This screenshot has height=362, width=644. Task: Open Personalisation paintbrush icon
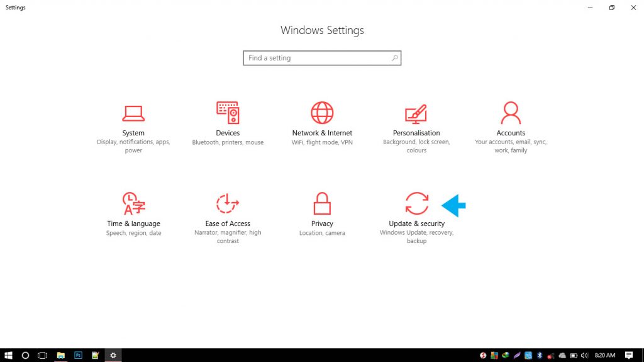(416, 113)
